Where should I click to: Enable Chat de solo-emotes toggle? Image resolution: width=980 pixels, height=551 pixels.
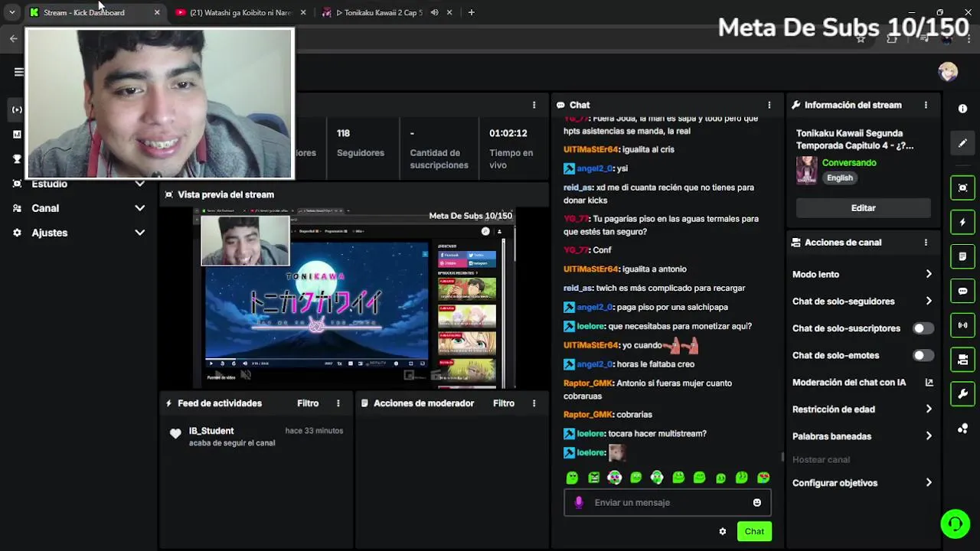[923, 355]
